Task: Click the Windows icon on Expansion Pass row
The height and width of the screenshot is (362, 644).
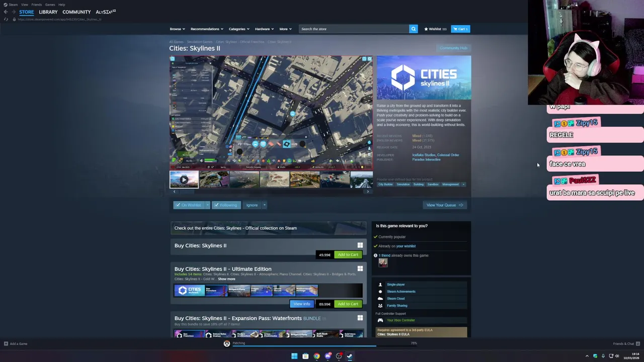Action: (360, 318)
